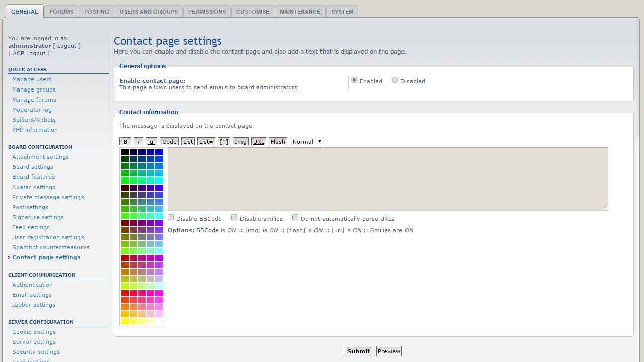The image size is (644, 362).
Task: Select the General tab
Action: pyautogui.click(x=25, y=12)
